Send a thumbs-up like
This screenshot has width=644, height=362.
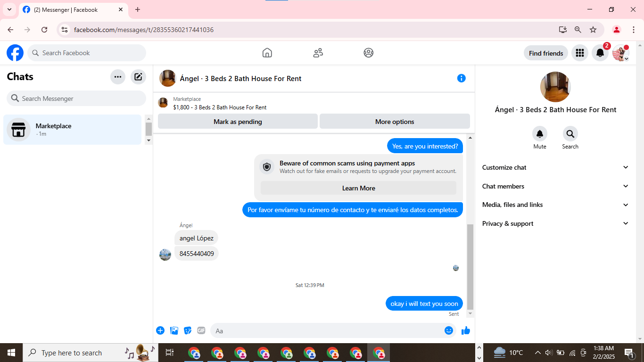pyautogui.click(x=466, y=330)
